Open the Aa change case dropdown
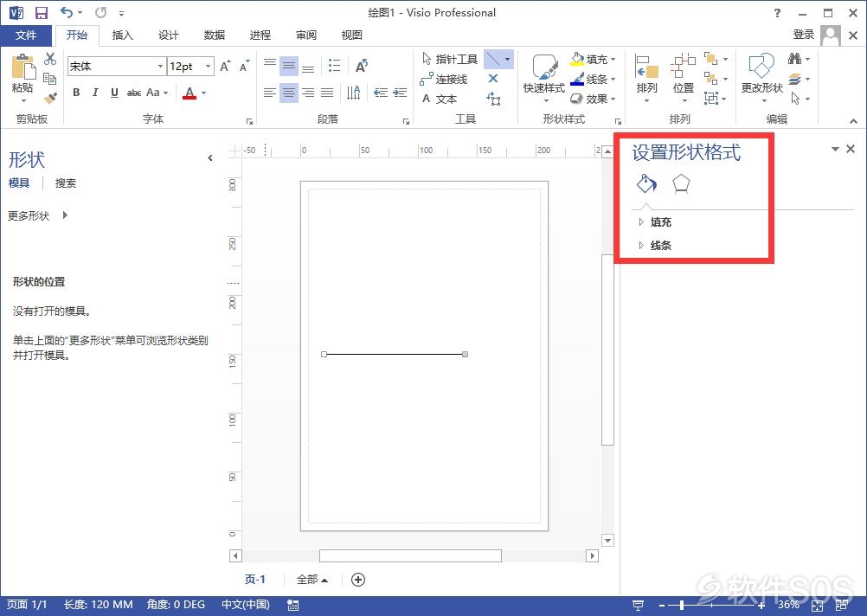 click(x=157, y=93)
